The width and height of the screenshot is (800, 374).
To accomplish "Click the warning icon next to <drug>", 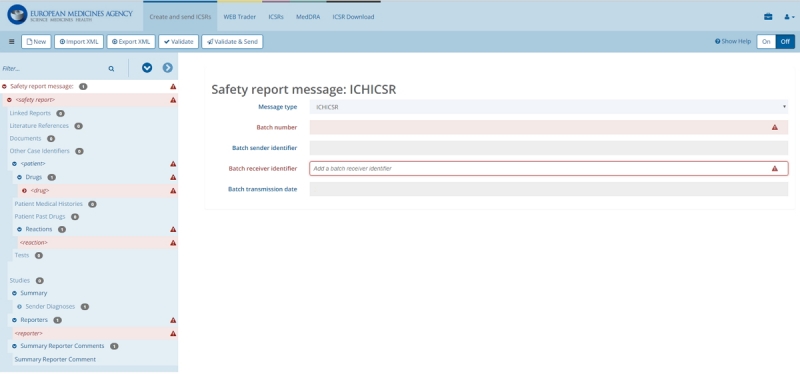I will pyautogui.click(x=173, y=190).
